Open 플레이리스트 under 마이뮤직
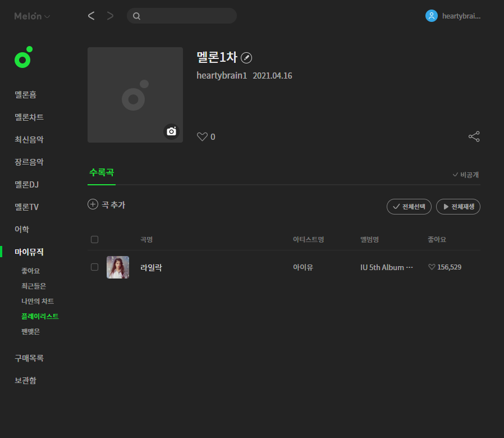This screenshot has width=504, height=438. click(40, 316)
